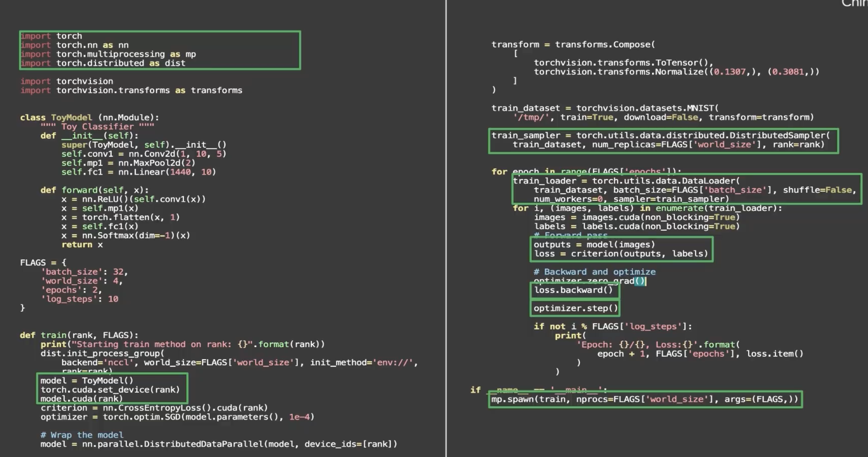Click 'def forward(self, x):' line

coord(95,190)
